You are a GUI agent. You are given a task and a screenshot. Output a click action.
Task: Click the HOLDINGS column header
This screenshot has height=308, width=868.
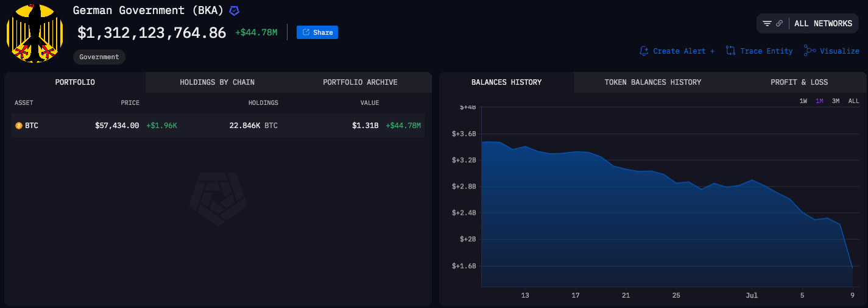[x=263, y=103]
